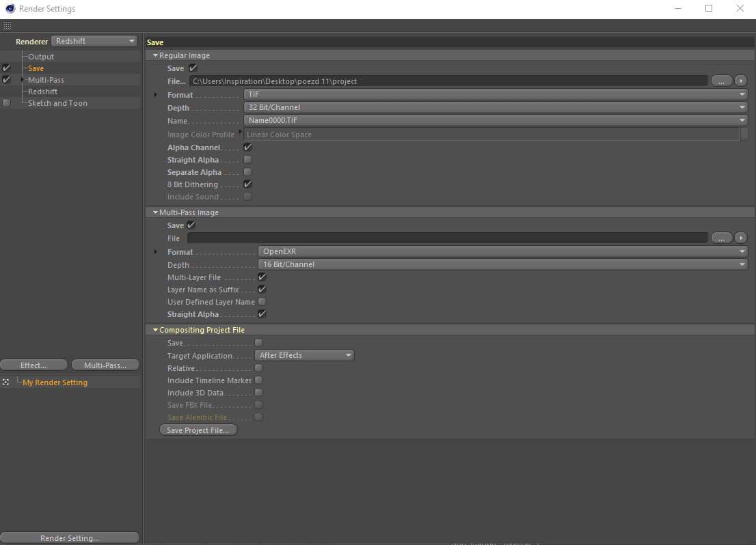
Task: Open the Target Application dropdown
Action: point(305,355)
